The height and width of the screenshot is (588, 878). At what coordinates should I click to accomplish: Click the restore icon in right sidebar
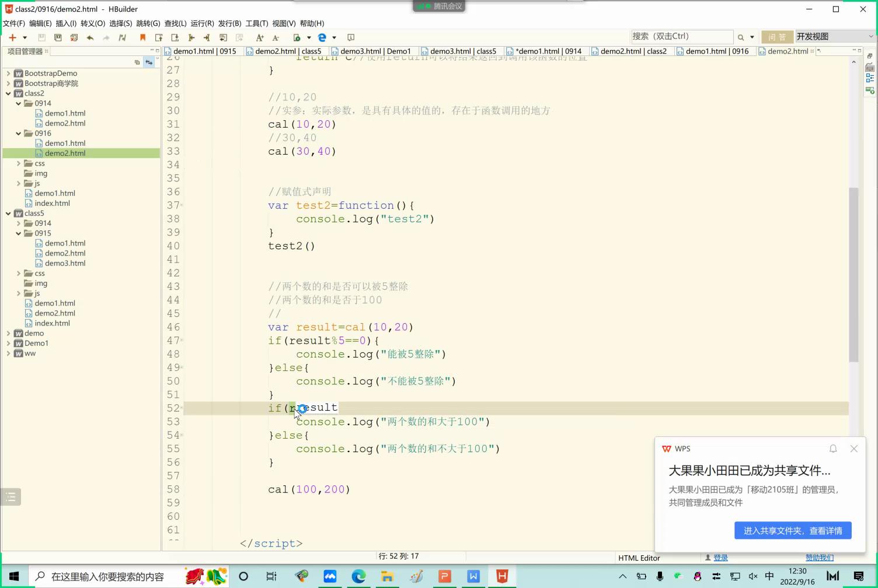pos(870,56)
